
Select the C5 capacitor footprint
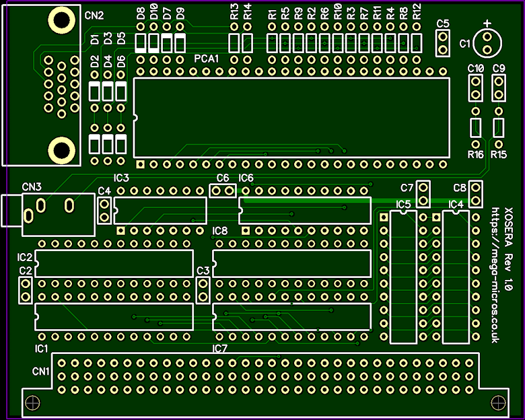click(442, 44)
